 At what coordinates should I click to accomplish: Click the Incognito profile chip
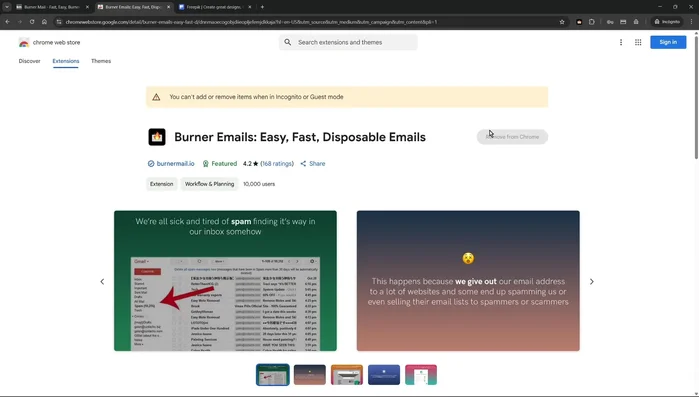(x=667, y=22)
